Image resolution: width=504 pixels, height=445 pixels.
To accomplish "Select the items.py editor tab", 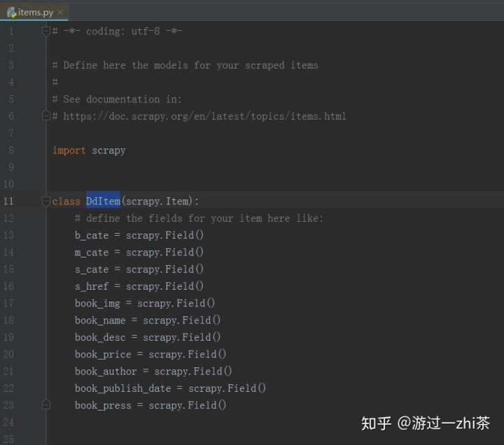I will tap(34, 12).
